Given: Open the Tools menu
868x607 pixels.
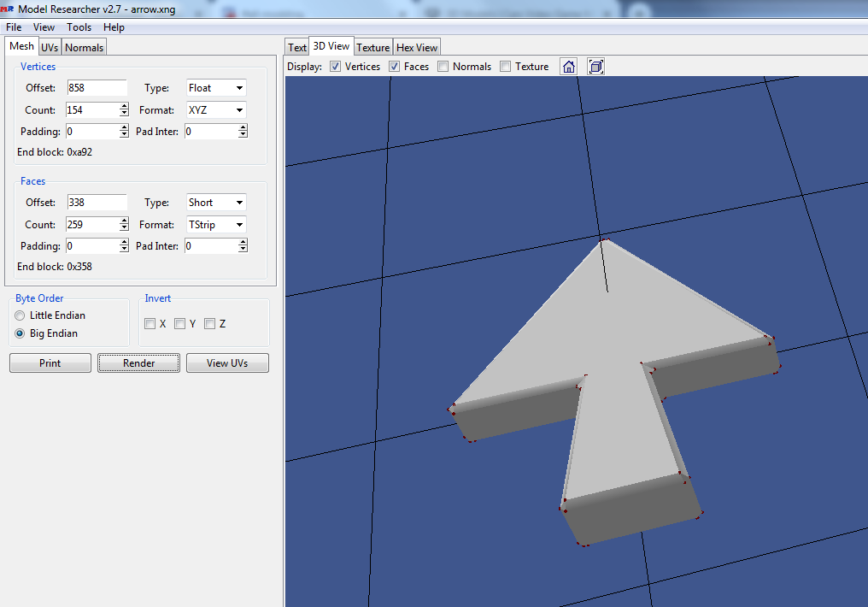Looking at the screenshot, I should pyautogui.click(x=79, y=27).
